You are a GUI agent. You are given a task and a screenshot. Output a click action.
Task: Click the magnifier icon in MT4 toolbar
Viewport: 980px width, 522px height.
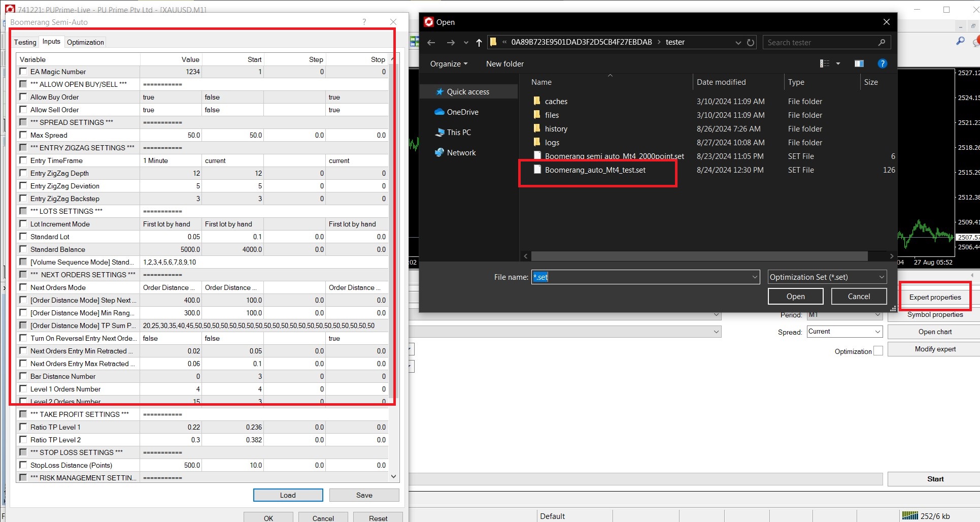tap(960, 41)
